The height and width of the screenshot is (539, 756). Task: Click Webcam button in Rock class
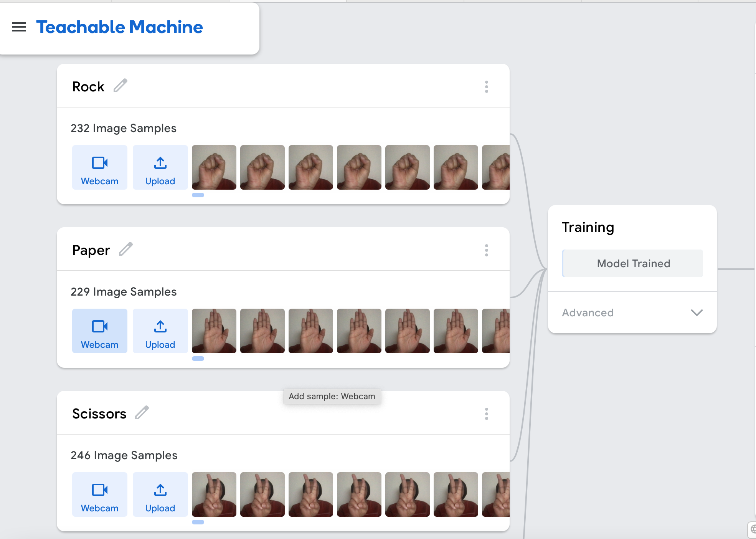100,167
